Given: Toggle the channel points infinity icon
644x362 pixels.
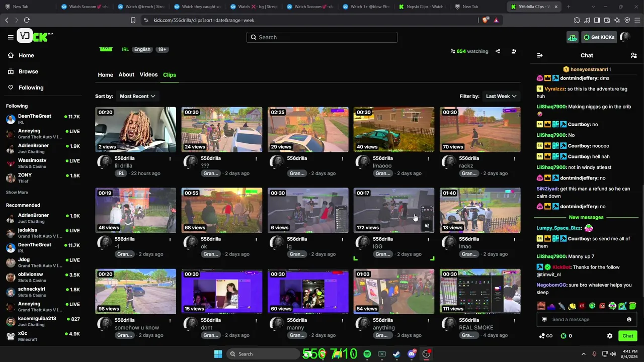Looking at the screenshot, I should pos(546,336).
